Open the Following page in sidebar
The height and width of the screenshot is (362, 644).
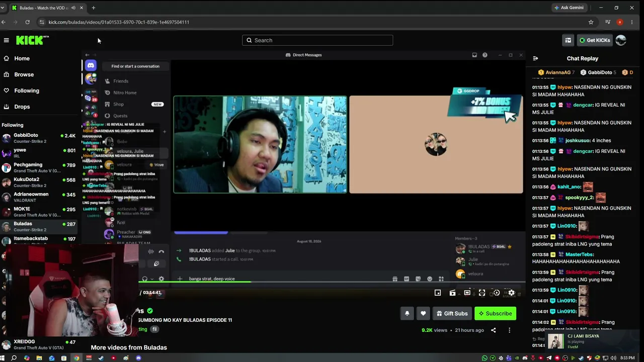[26, 90]
